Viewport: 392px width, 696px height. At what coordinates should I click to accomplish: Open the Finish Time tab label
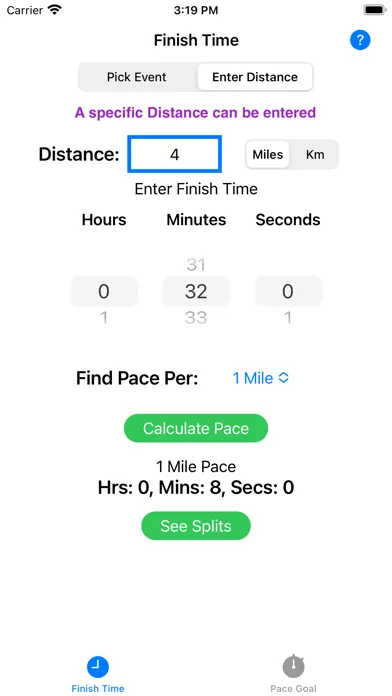98,688
